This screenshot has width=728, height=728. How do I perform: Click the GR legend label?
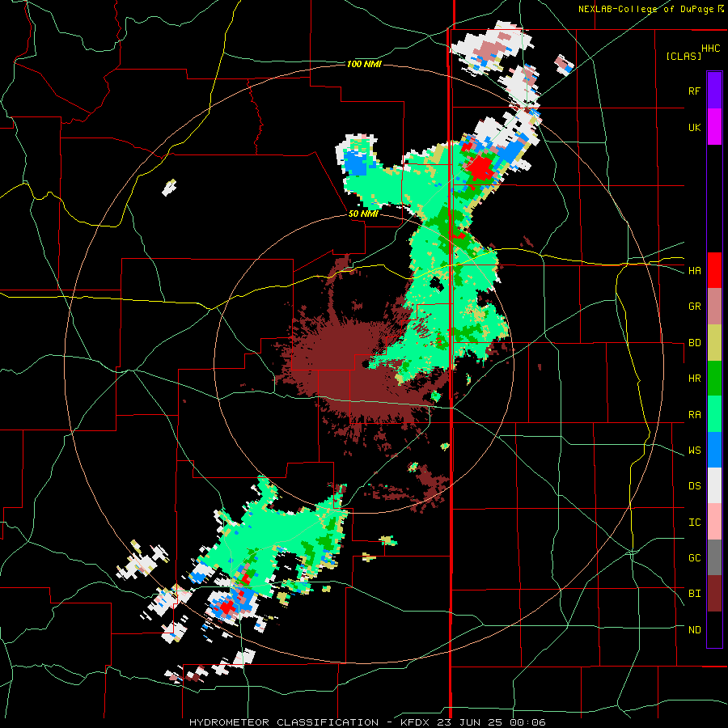pos(694,307)
